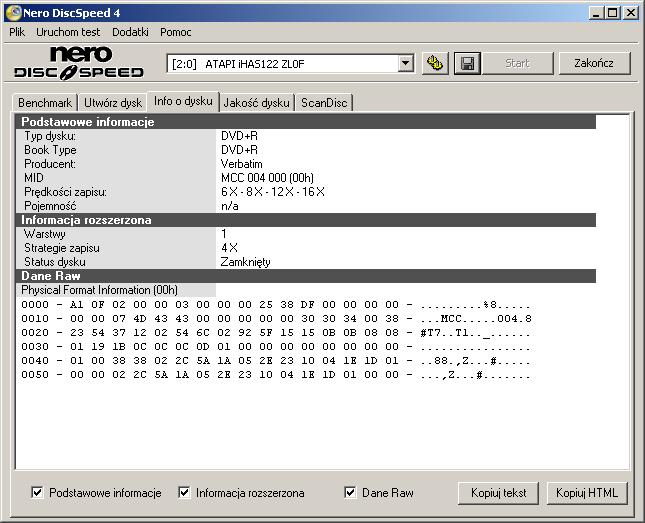Click the Zakończ button
Viewport: 645px width, 523px height.
(x=594, y=63)
